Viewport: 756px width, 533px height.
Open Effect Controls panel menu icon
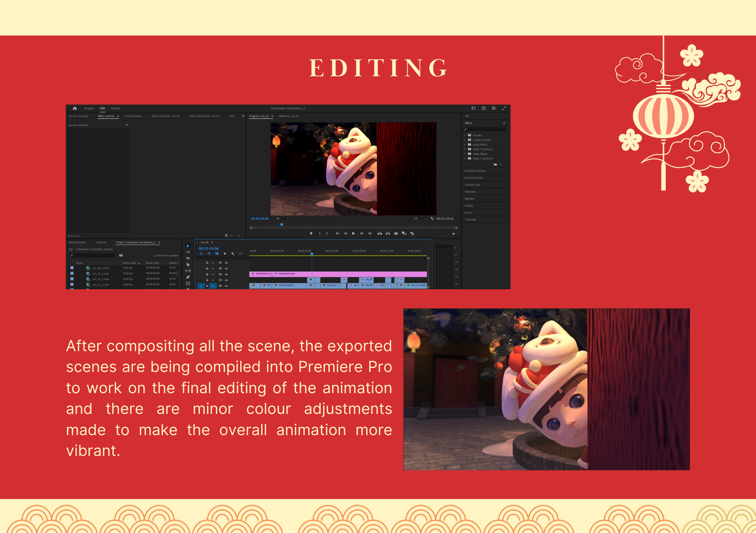(118, 116)
